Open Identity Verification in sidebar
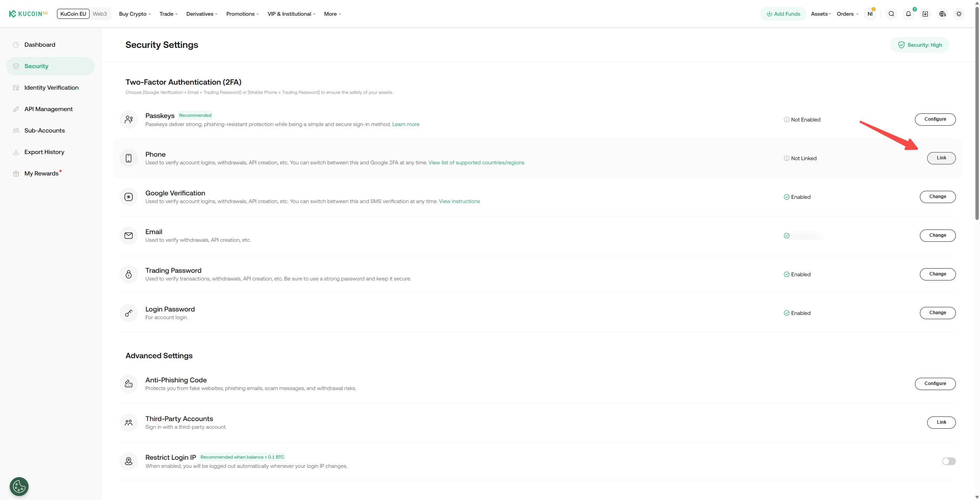The image size is (980, 500). [51, 88]
